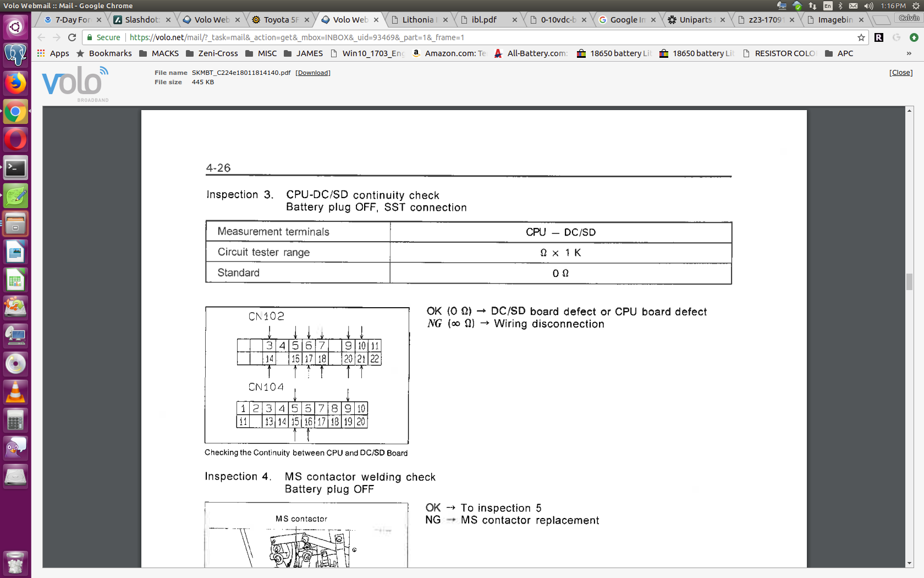Close the attachment viewer

(901, 73)
